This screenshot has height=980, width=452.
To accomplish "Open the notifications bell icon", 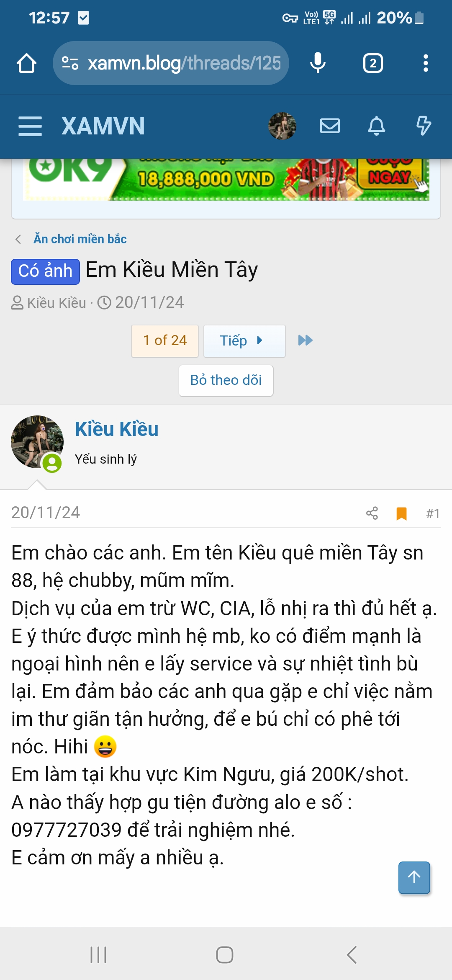I will pyautogui.click(x=376, y=126).
